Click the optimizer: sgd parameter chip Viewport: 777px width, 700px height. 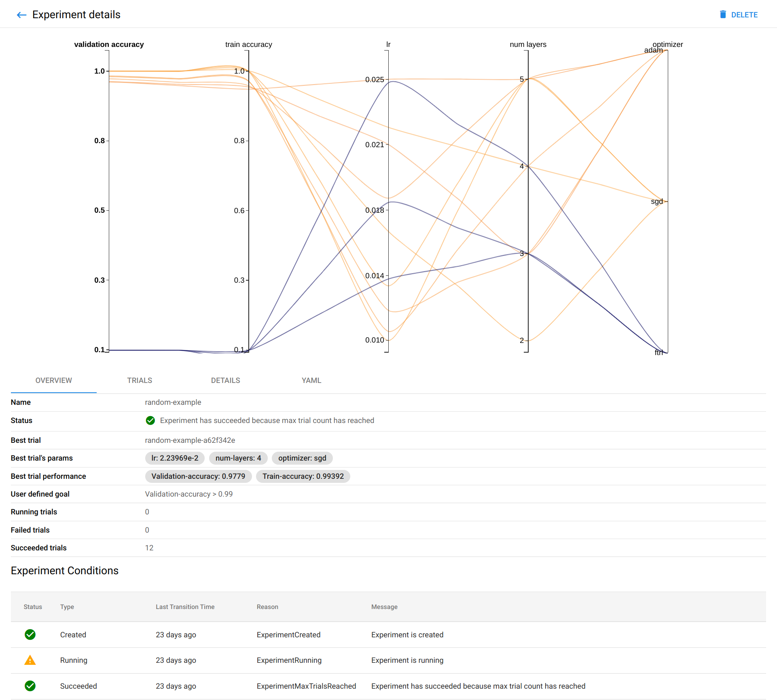(x=302, y=458)
